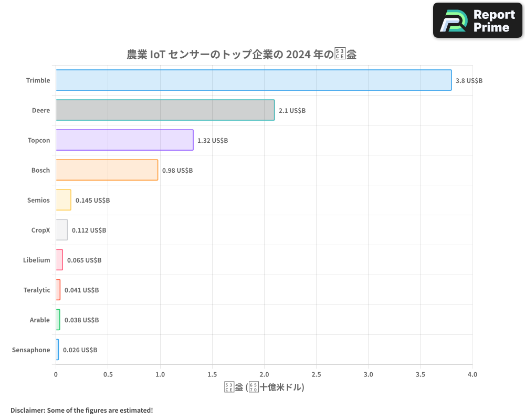Viewport: 525px width, 420px height.
Task: Click the Deere axis label
Action: click(41, 110)
